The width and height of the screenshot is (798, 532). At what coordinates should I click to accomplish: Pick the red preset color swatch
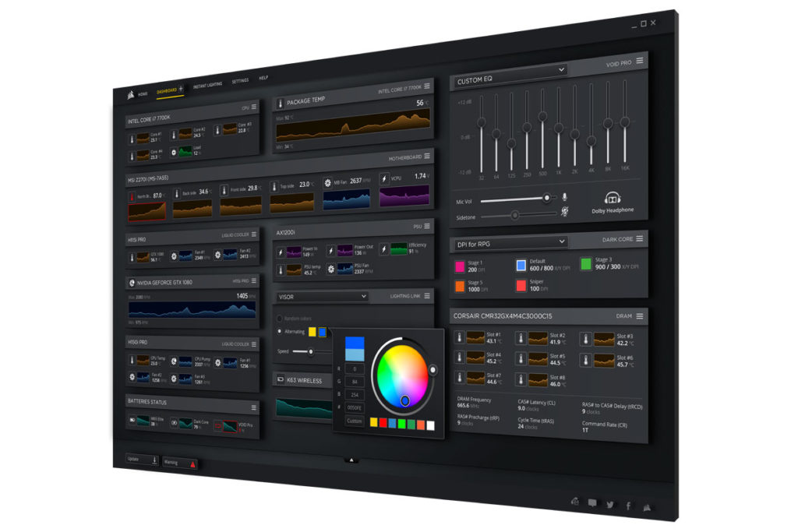pos(383,423)
